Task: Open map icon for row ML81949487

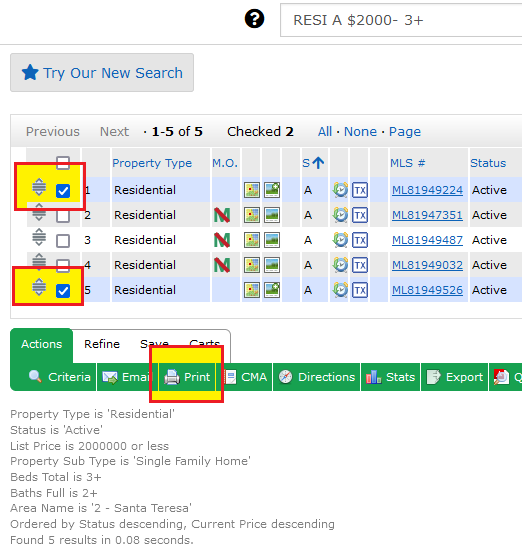Action: pyautogui.click(x=252, y=240)
